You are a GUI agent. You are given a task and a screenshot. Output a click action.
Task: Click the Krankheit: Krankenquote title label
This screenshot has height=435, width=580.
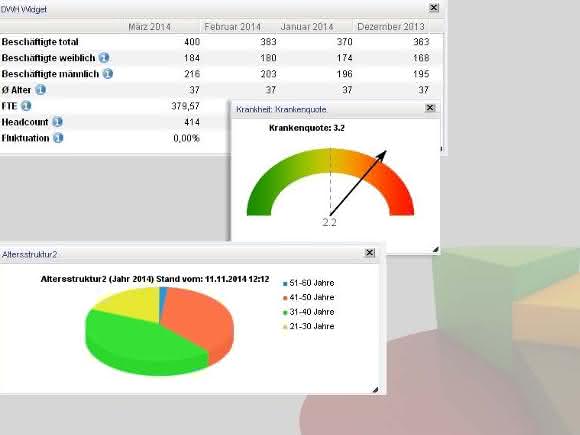[281, 109]
